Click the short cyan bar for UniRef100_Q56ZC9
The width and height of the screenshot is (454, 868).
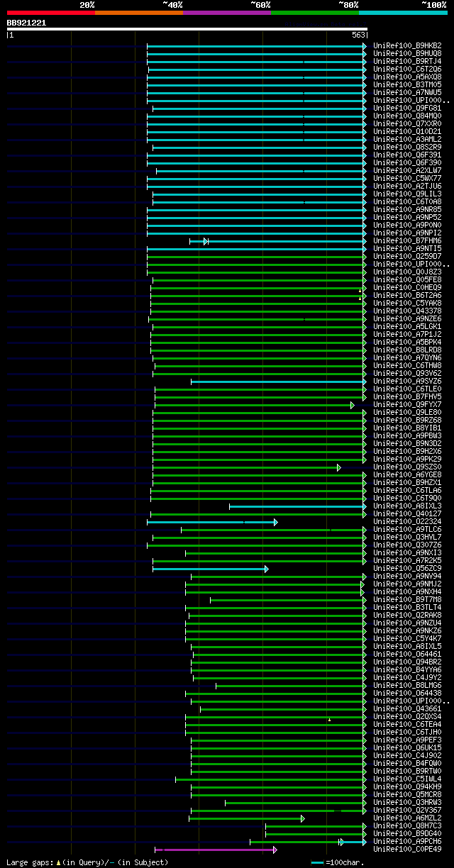pyautogui.click(x=211, y=569)
